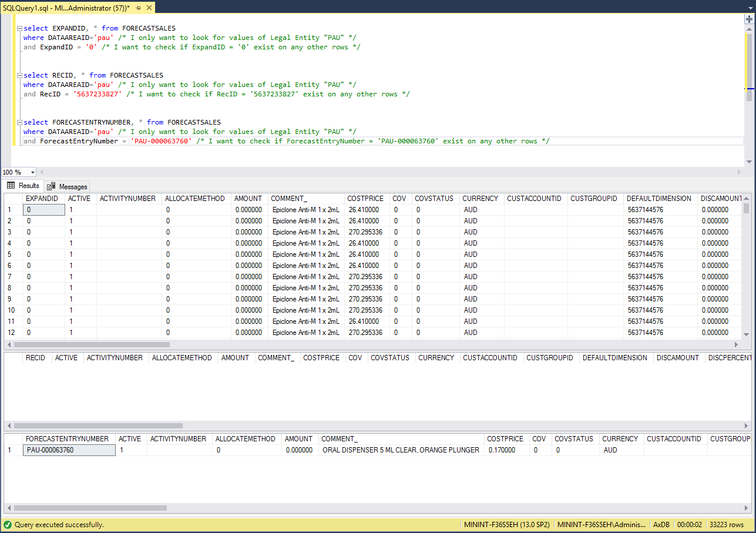Click the EXPANDID grid vertical scrollbar up arrow
The image size is (756, 533).
tap(747, 199)
